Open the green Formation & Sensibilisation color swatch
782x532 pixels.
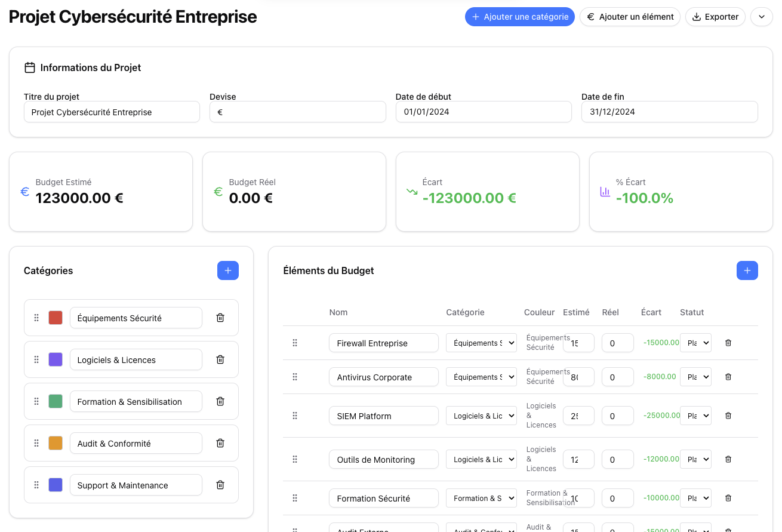pyautogui.click(x=56, y=401)
